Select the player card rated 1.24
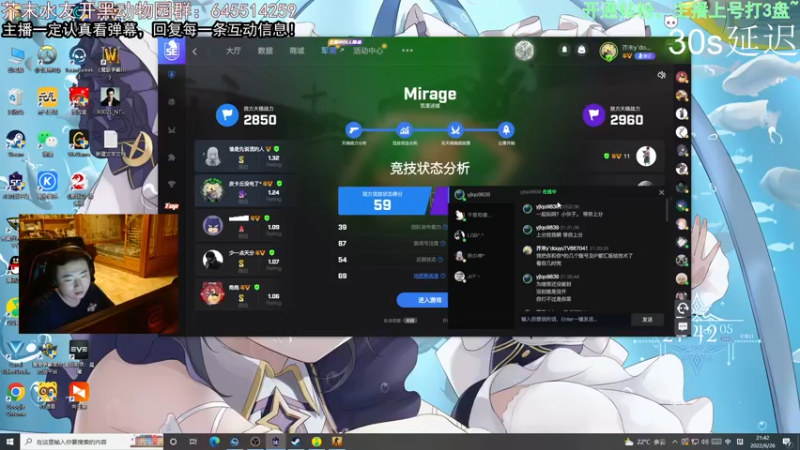This screenshot has height=450, width=800. (240, 191)
